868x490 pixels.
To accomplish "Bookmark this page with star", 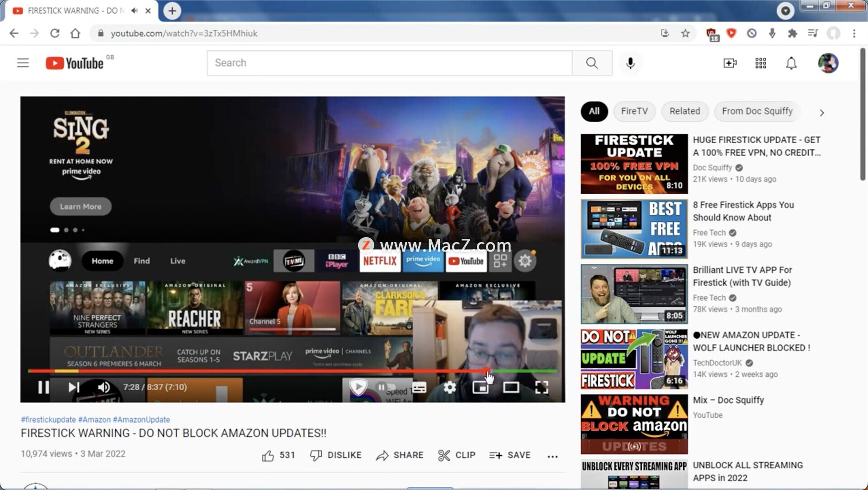I will coord(685,33).
